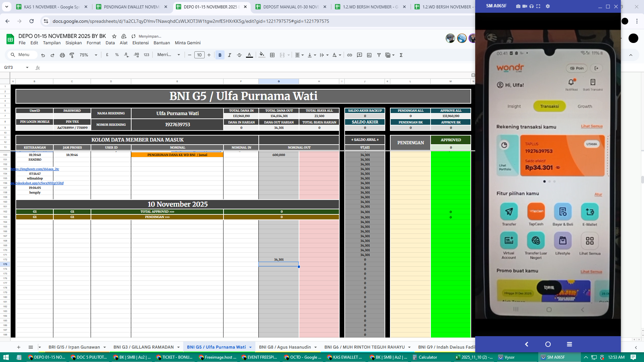Increase decimal places
This screenshot has width=644, height=362.
click(136, 55)
